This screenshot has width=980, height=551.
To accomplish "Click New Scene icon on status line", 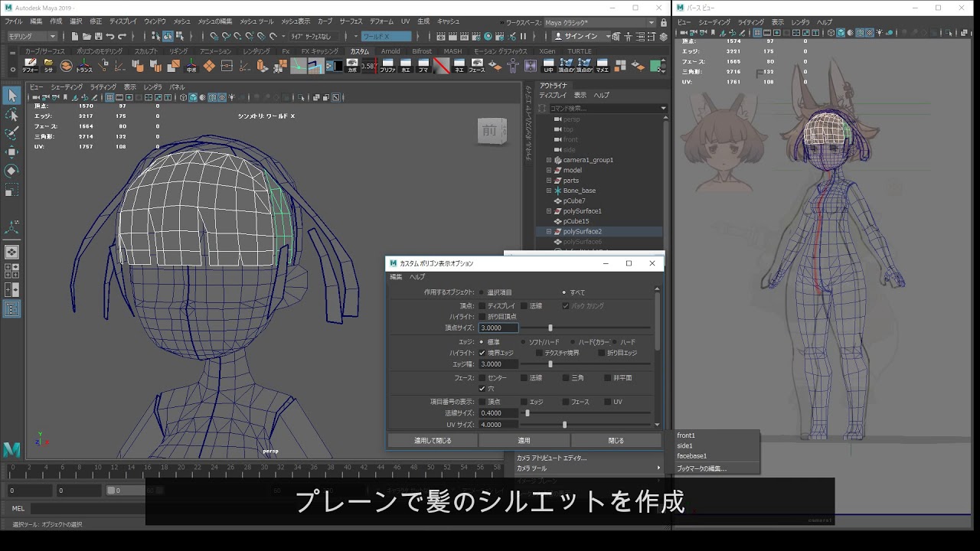I will (75, 36).
